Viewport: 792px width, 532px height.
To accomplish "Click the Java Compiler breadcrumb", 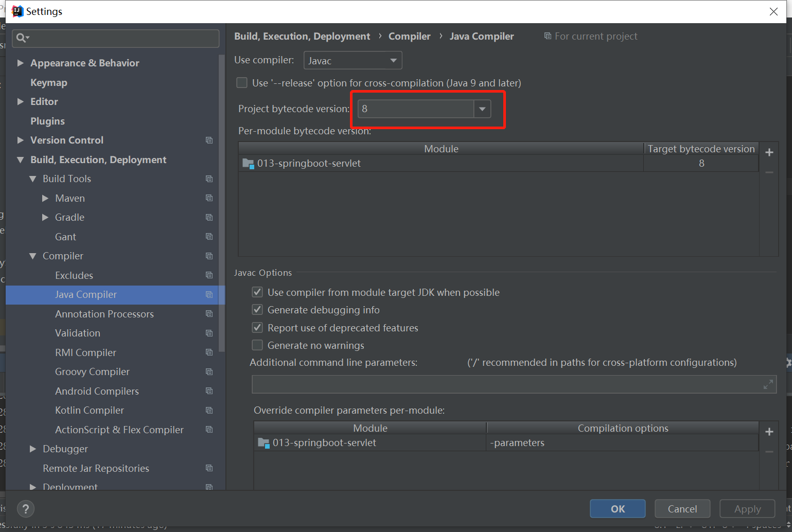I will pyautogui.click(x=482, y=36).
